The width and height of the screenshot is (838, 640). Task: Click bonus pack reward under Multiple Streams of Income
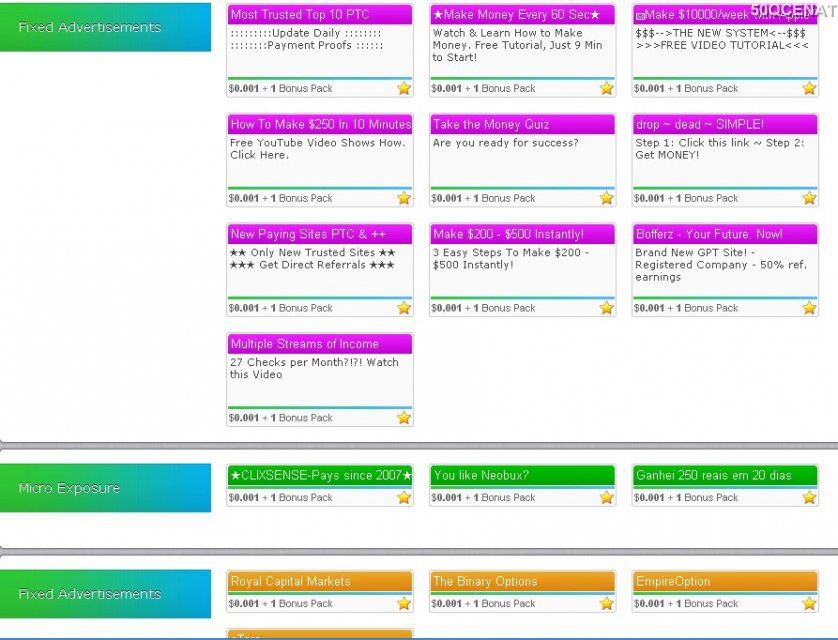(281, 418)
